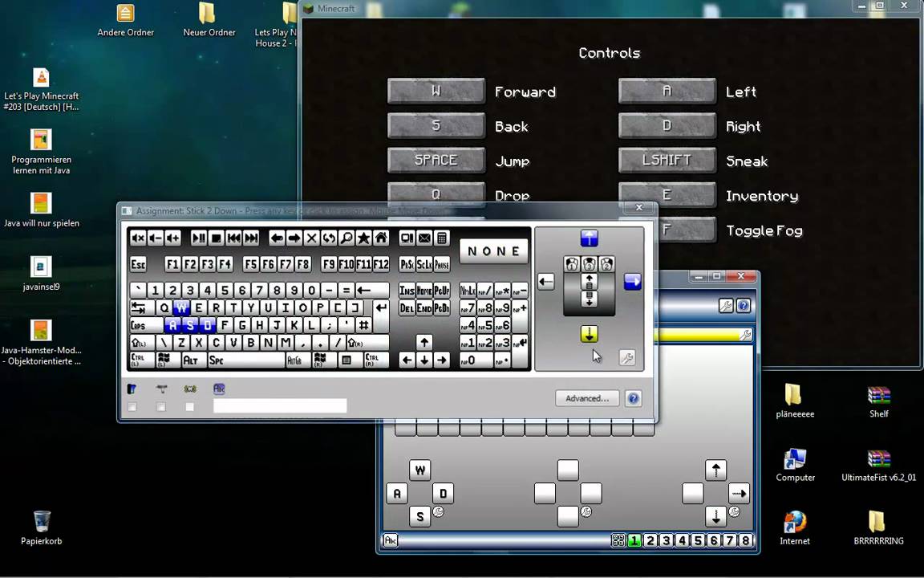
Task: Open the Papierkorb recycle bin desktop icon
Action: [x=41, y=527]
